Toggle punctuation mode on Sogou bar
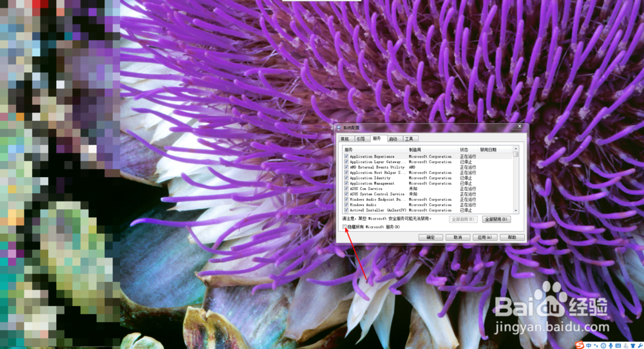 coord(596,345)
